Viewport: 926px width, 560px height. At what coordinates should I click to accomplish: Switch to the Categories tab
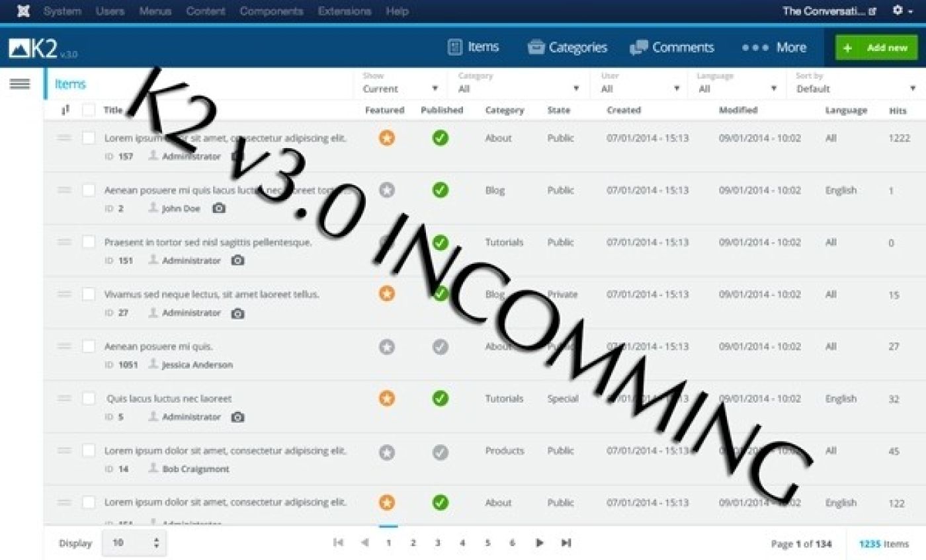tap(567, 47)
